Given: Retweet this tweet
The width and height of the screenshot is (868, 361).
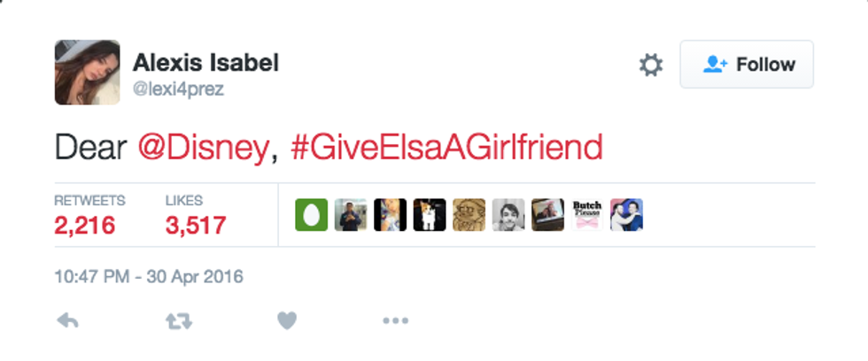Looking at the screenshot, I should (x=179, y=321).
